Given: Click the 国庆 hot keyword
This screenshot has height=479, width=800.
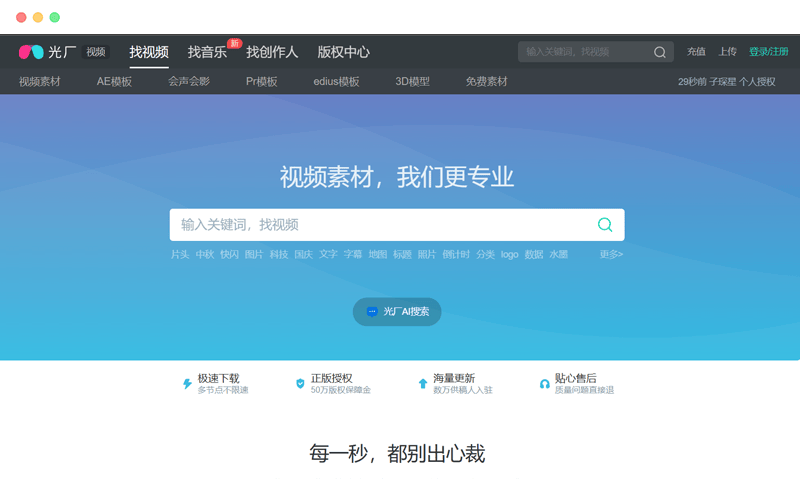Looking at the screenshot, I should pos(304,254).
